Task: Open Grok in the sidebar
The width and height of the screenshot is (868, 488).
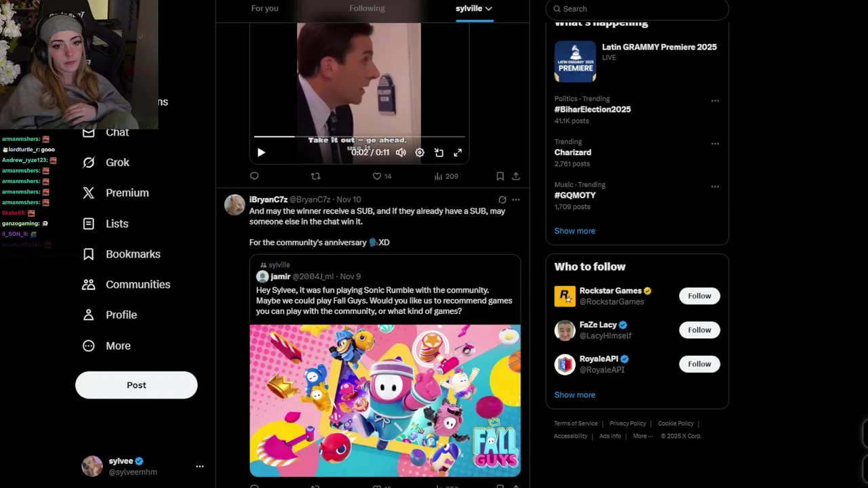Action: tap(106, 163)
